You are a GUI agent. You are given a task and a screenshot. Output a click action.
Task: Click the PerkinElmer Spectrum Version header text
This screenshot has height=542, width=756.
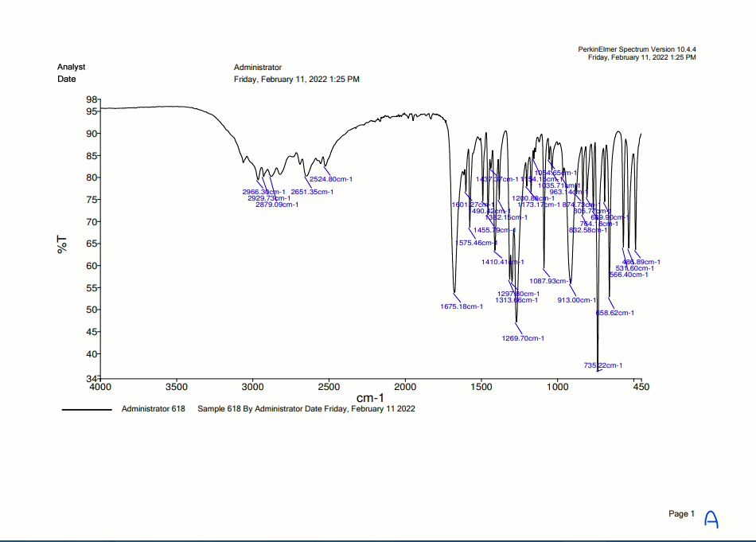pyautogui.click(x=637, y=49)
